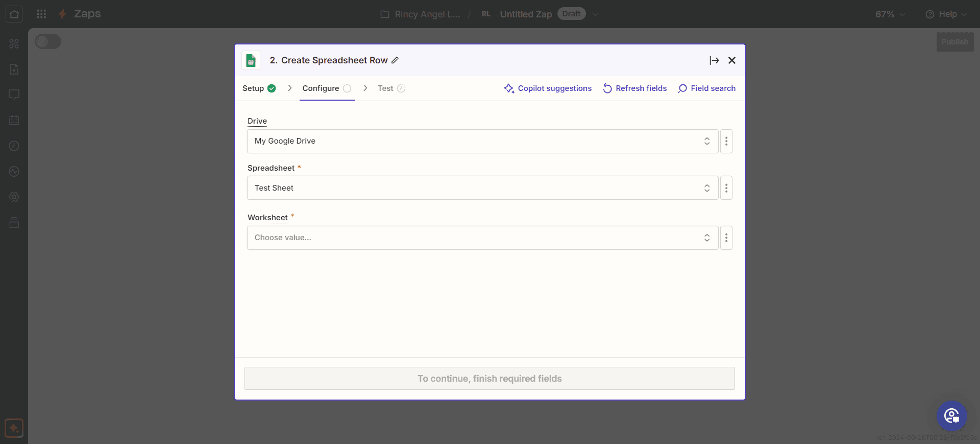Open the Drive dropdown

[x=482, y=141]
